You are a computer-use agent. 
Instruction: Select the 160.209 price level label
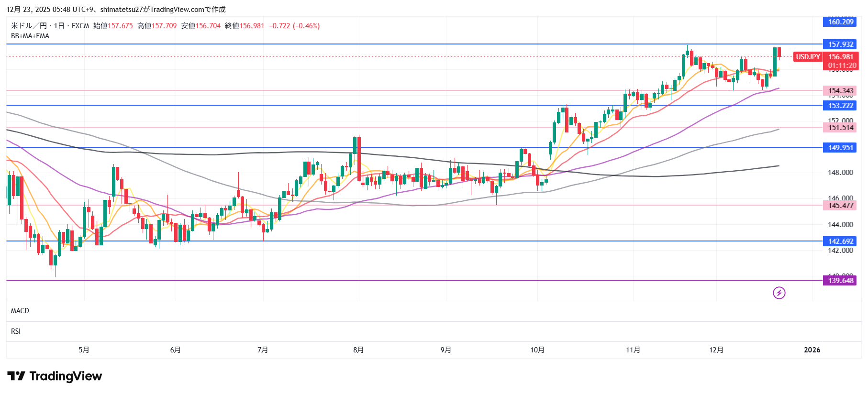click(x=841, y=22)
